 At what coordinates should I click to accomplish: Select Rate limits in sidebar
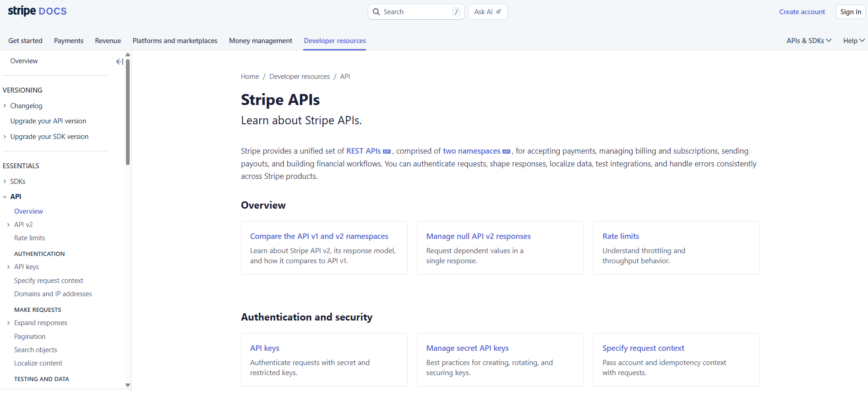tap(29, 238)
